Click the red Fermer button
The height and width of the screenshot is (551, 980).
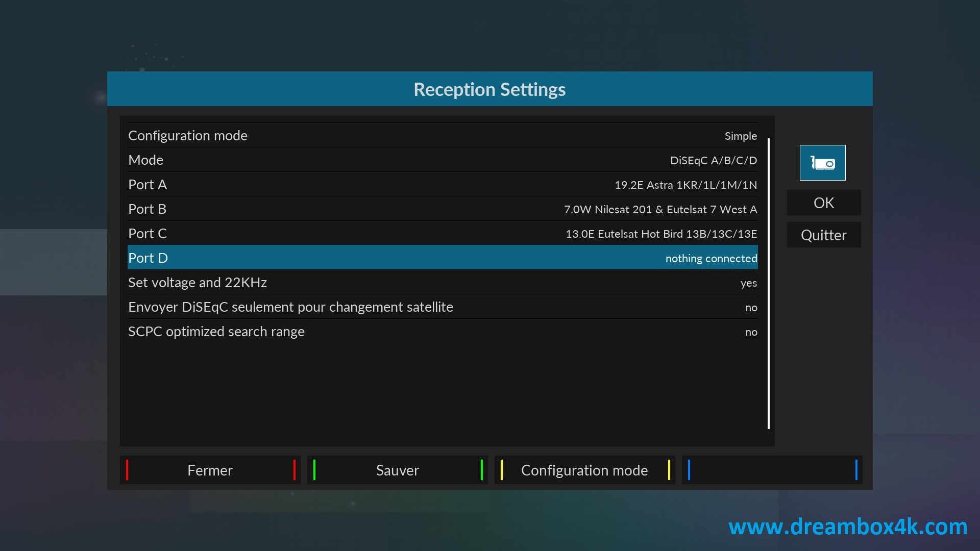210,470
